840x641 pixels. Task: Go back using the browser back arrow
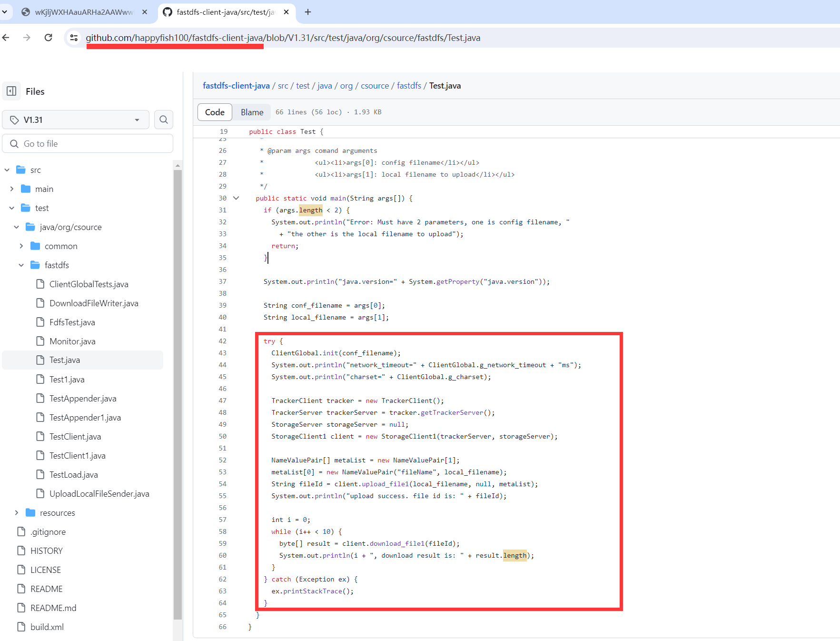[6, 38]
